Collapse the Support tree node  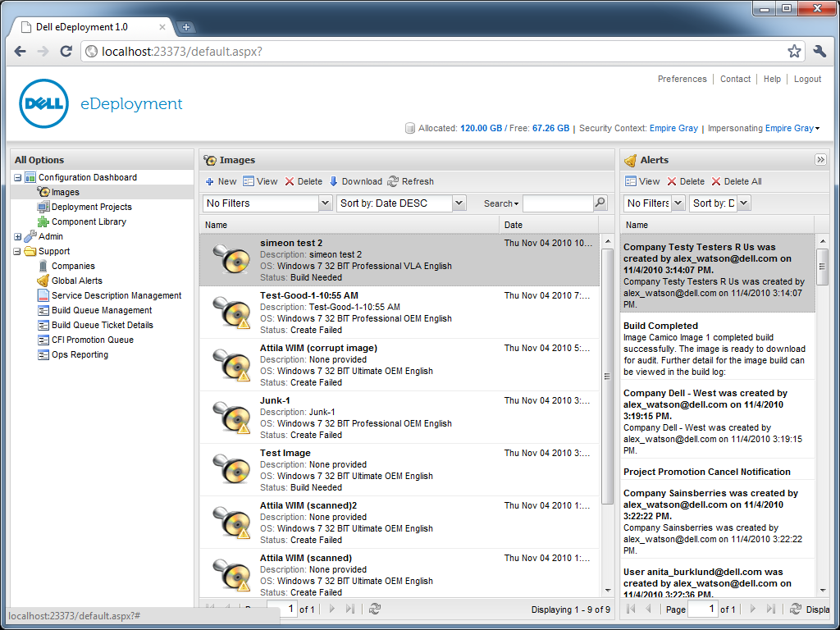(x=18, y=251)
